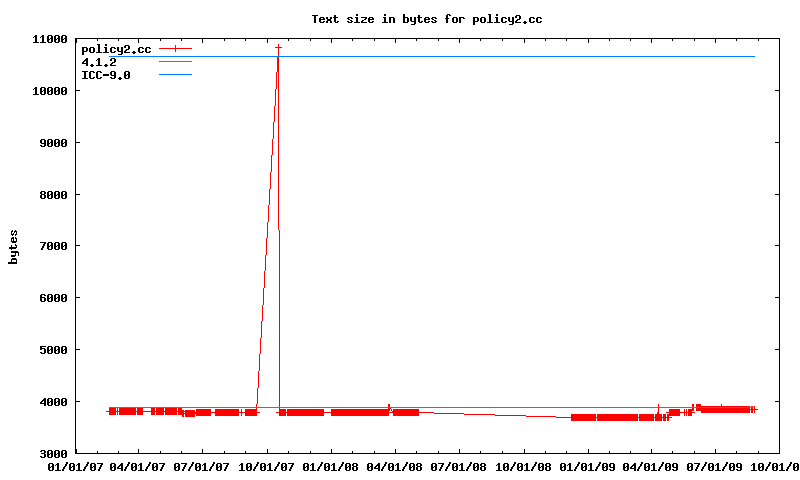The image size is (800, 480).
Task: Click the red policy2.cc legend line sample
Action: (x=175, y=48)
